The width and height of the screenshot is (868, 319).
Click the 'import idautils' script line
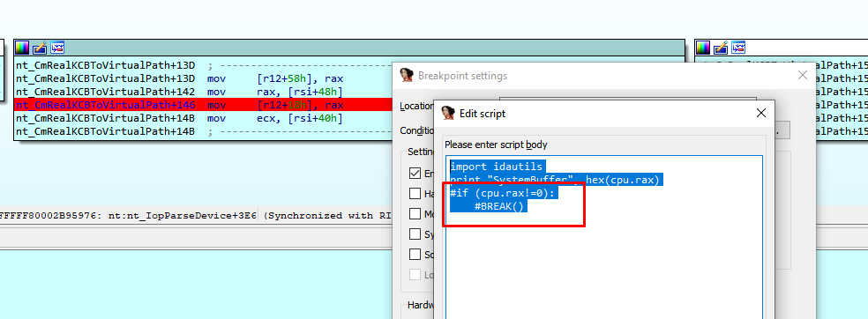pos(498,167)
